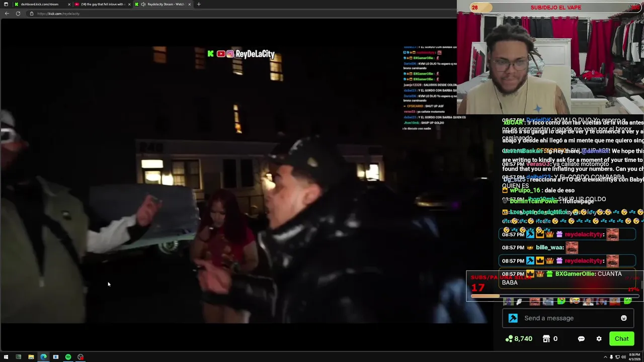Screen dimensions: 644x362
Task: Open network status in system tray
Action: tap(617, 357)
